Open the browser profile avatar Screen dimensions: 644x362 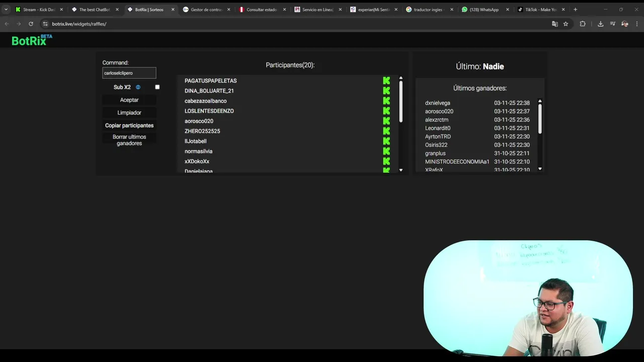[624, 24]
